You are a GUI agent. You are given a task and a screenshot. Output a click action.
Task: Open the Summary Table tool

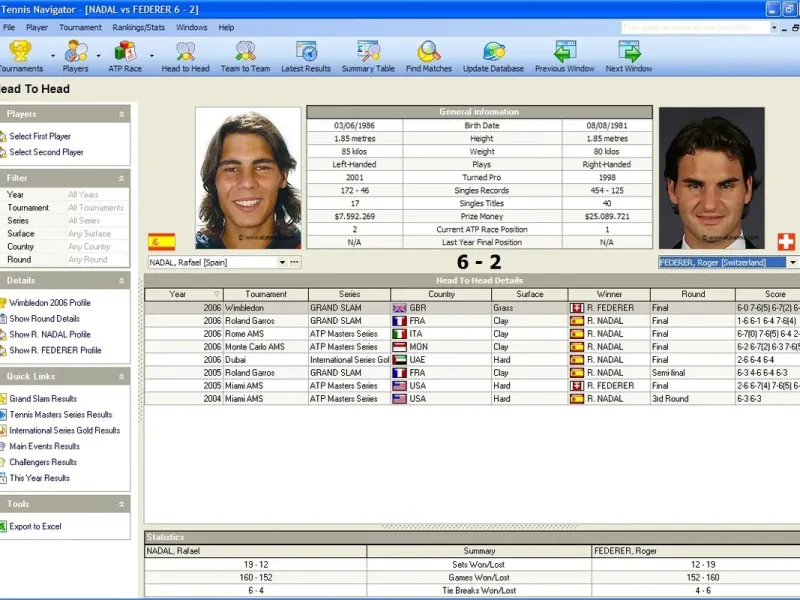point(368,56)
